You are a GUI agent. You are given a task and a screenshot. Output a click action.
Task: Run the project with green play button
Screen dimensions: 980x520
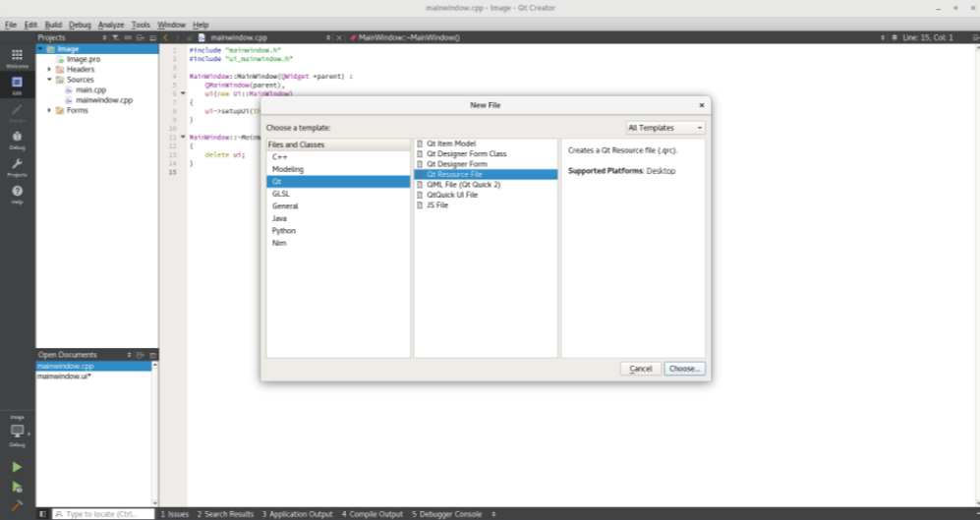(x=17, y=467)
